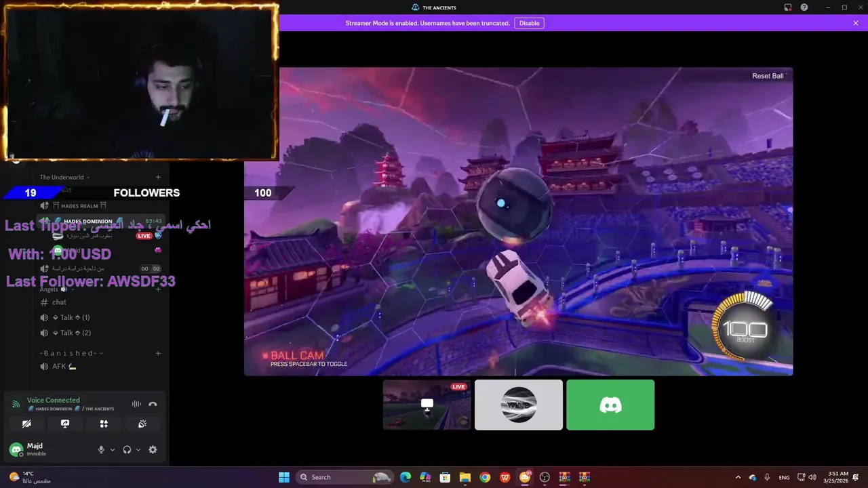Toggle the camera in the voice panel
The width and height of the screenshot is (868, 488).
pos(26,424)
